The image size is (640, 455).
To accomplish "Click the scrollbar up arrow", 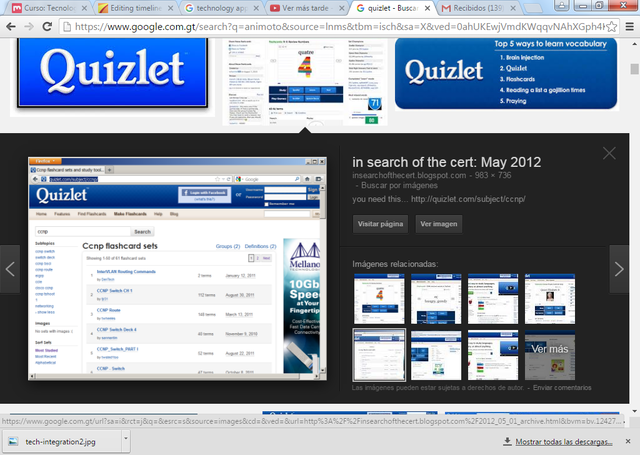I will (634, 43).
